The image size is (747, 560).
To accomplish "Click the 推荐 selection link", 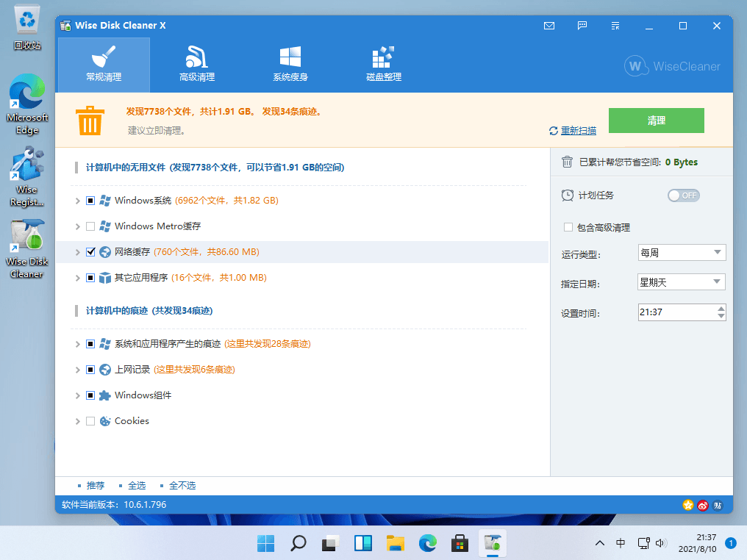I will click(x=96, y=485).
